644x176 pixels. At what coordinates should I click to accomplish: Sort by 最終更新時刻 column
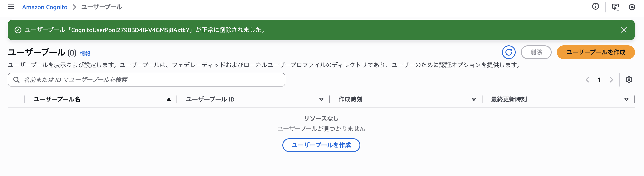point(626,100)
